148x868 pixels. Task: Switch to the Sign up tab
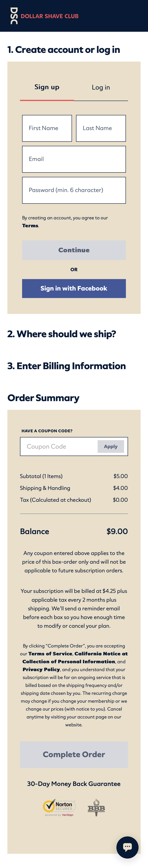click(x=47, y=87)
